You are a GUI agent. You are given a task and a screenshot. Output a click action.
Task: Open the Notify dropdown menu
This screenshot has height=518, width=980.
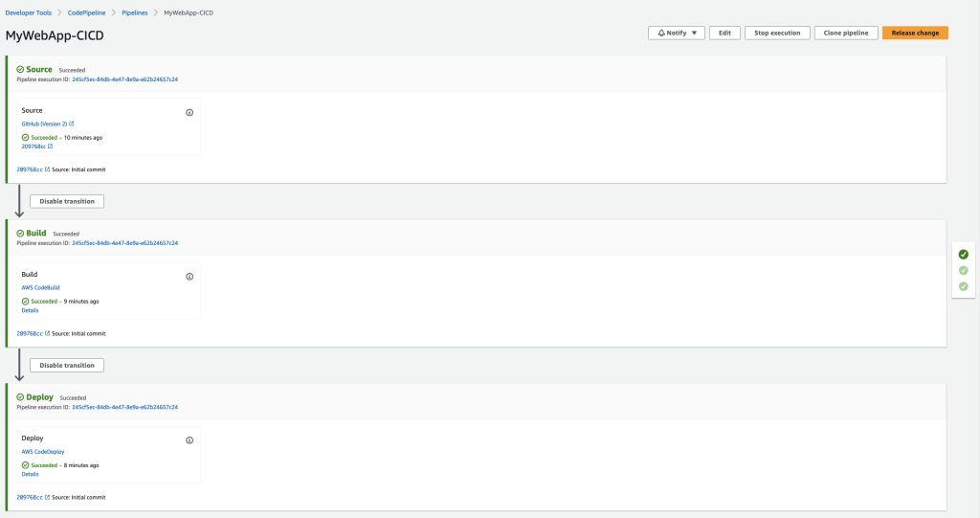pyautogui.click(x=677, y=34)
